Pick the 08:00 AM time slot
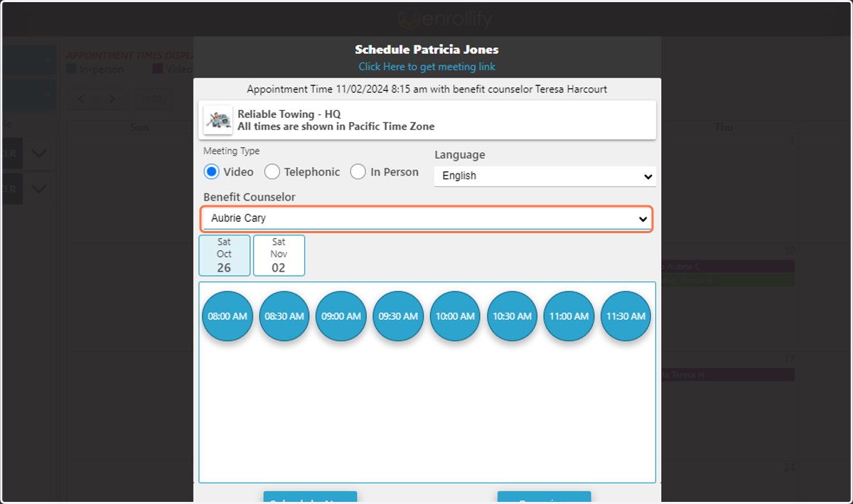 tap(227, 316)
